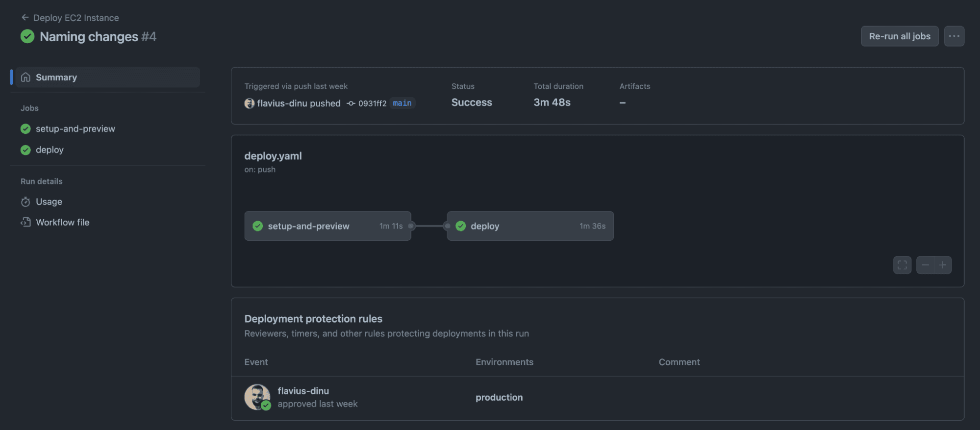Screen dimensions: 980x430
Task: Click green check icon of sidebar setup-and-preview
Action: point(25,129)
